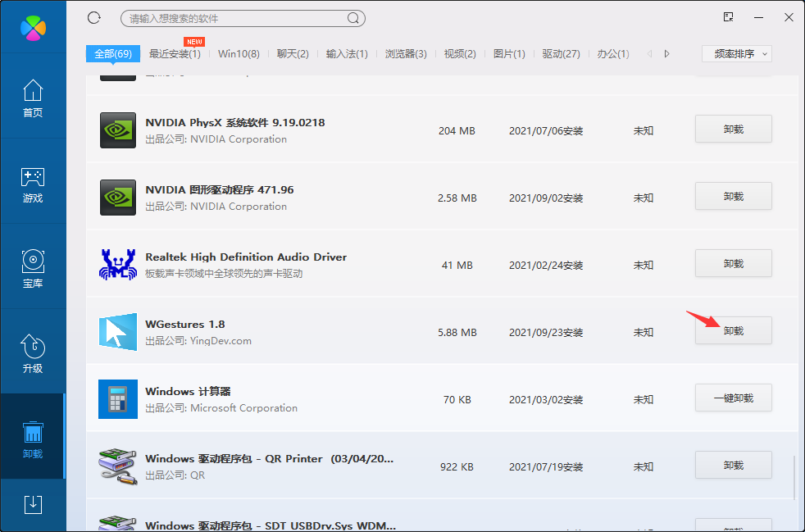The image size is (805, 532).
Task: Open the 频率排序 sort dropdown
Action: click(737, 54)
